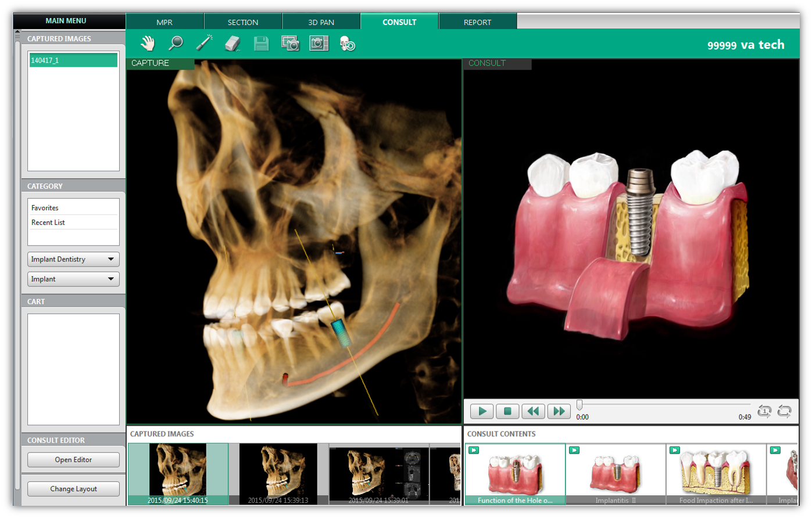Rewind the consult animation
Image resolution: width=812 pixels, height=518 pixels.
(x=533, y=411)
